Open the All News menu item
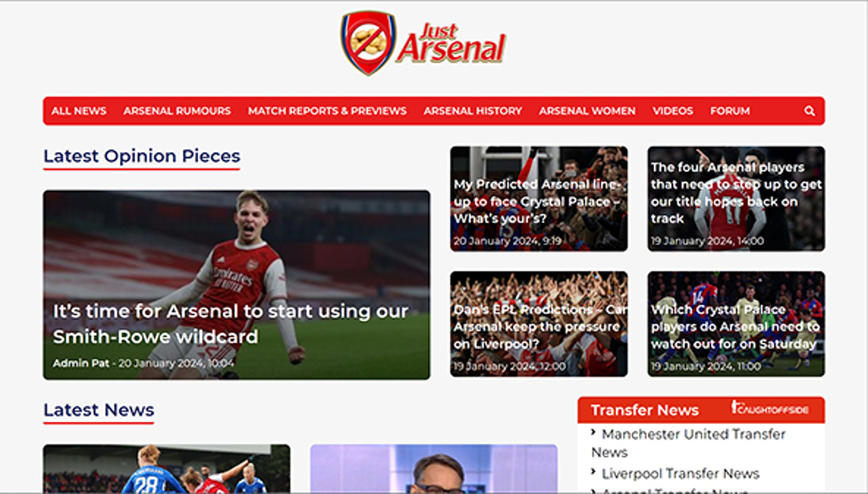Image resolution: width=868 pixels, height=494 pixels. [79, 111]
